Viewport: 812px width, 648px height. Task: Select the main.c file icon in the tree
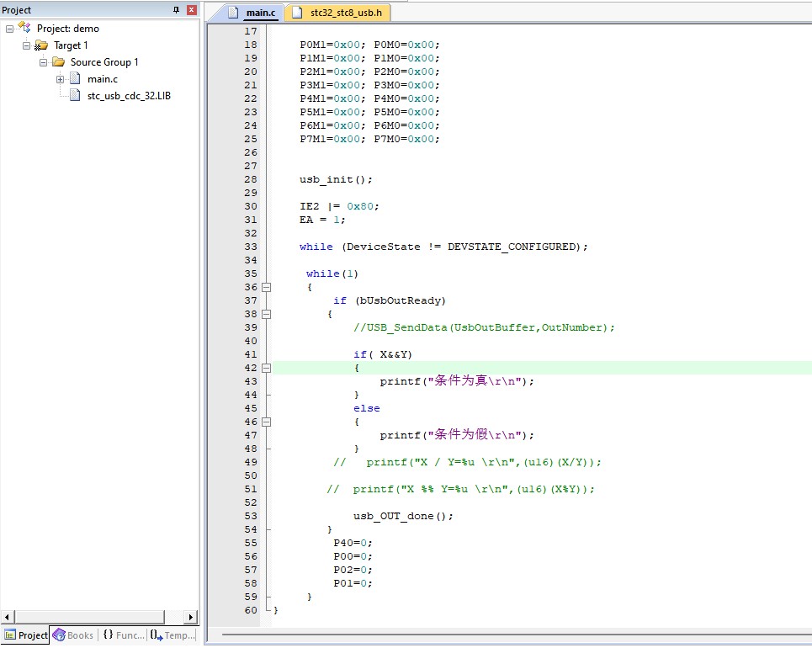(75, 79)
